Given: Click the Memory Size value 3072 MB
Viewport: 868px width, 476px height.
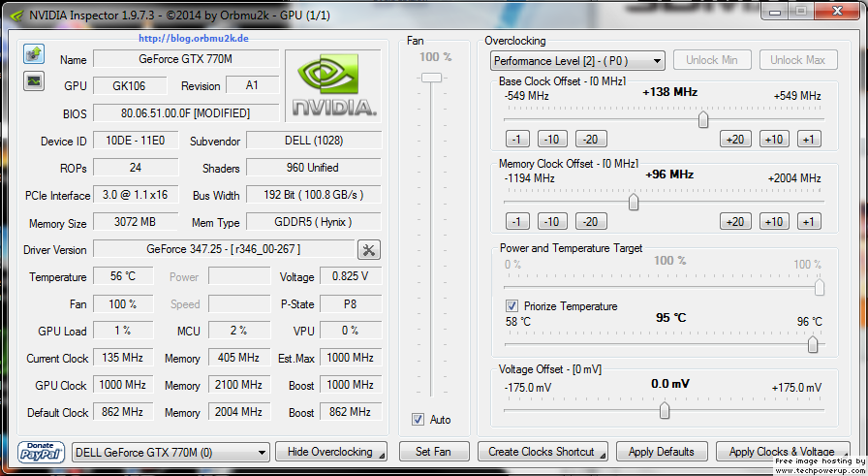Looking at the screenshot, I should 136,222.
